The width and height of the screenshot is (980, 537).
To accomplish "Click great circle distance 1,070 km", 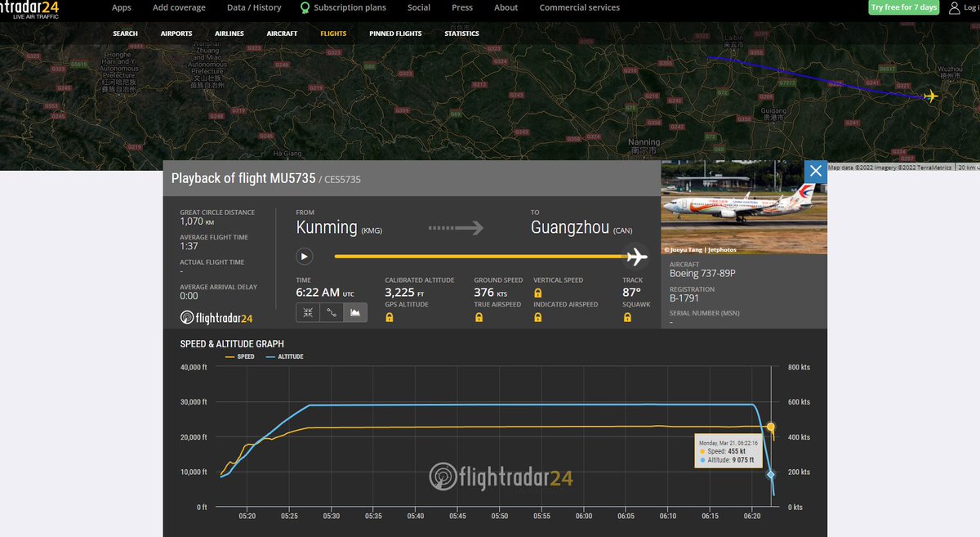I will (197, 221).
